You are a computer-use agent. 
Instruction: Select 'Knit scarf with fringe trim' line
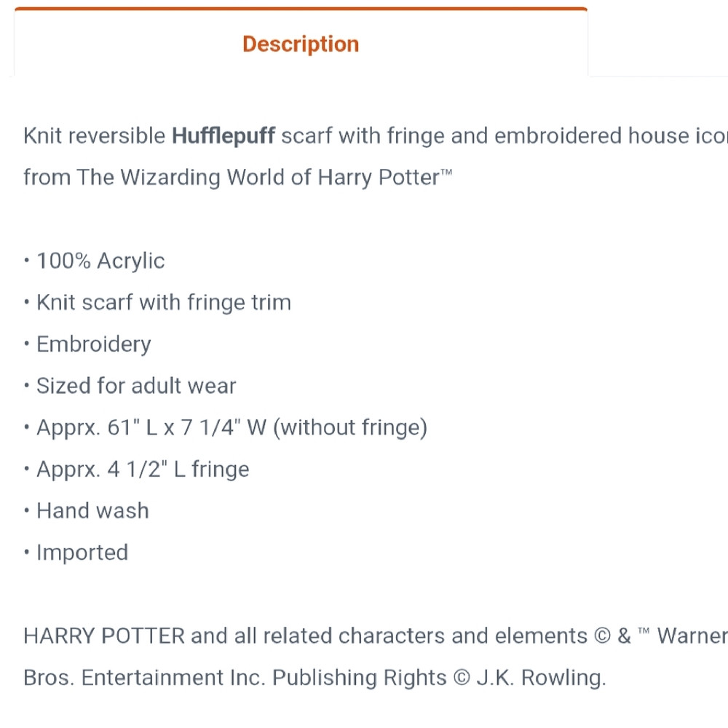164,302
